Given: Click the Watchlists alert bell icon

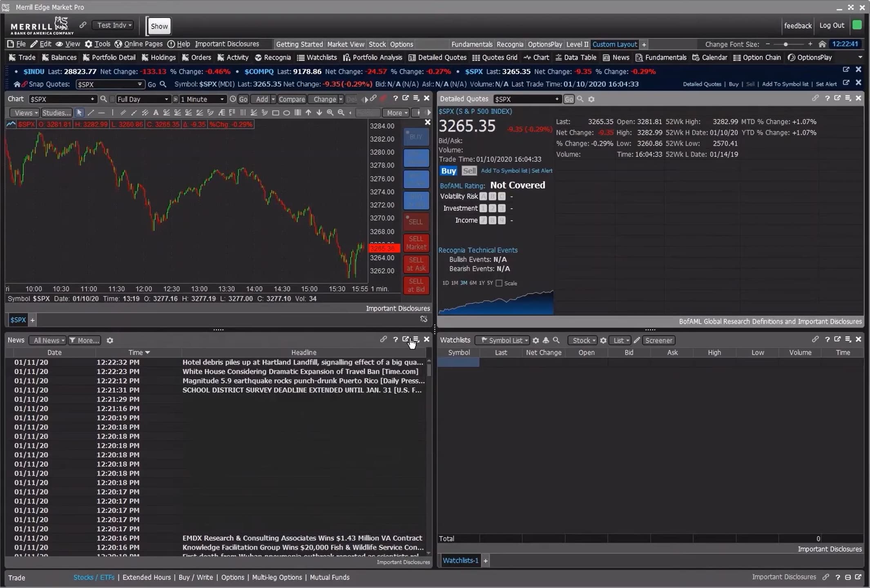Looking at the screenshot, I should 546,340.
